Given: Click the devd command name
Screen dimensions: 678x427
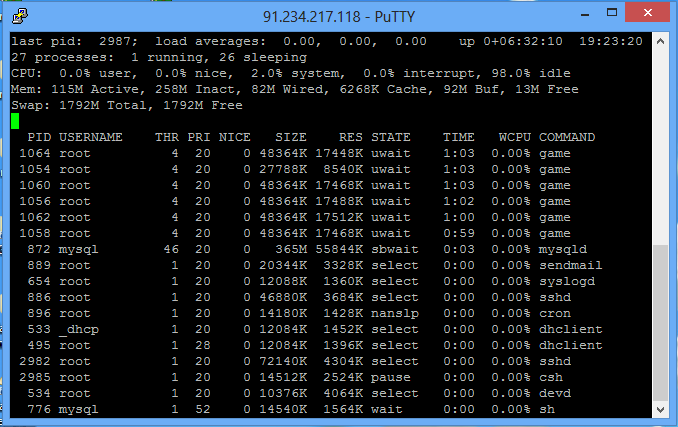Looking at the screenshot, I should pos(555,393).
